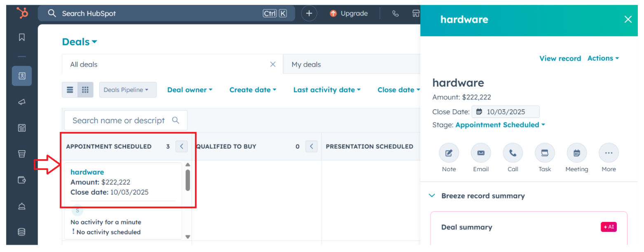Image resolution: width=644 pixels, height=252 pixels.
Task: Switch to list view of deals
Action: [70, 89]
